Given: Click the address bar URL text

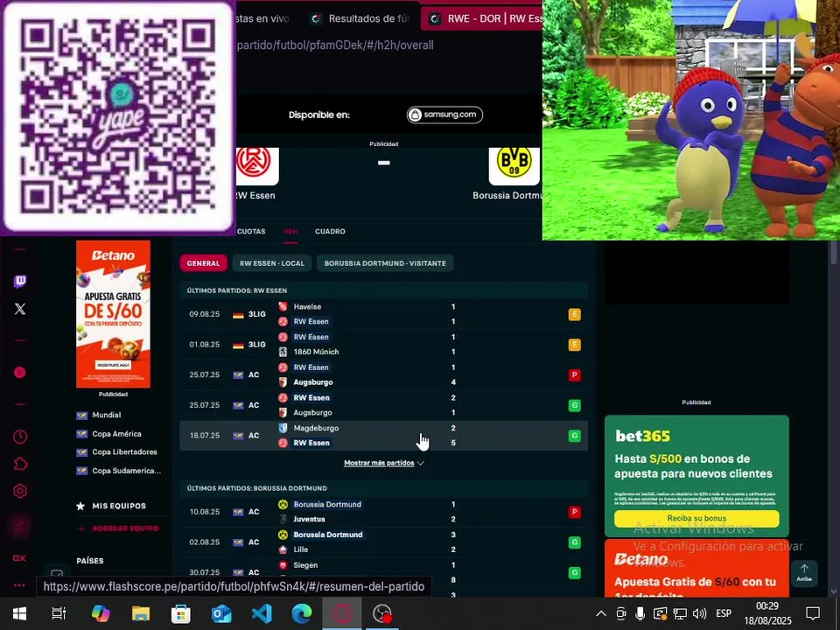Looking at the screenshot, I should click(x=335, y=45).
